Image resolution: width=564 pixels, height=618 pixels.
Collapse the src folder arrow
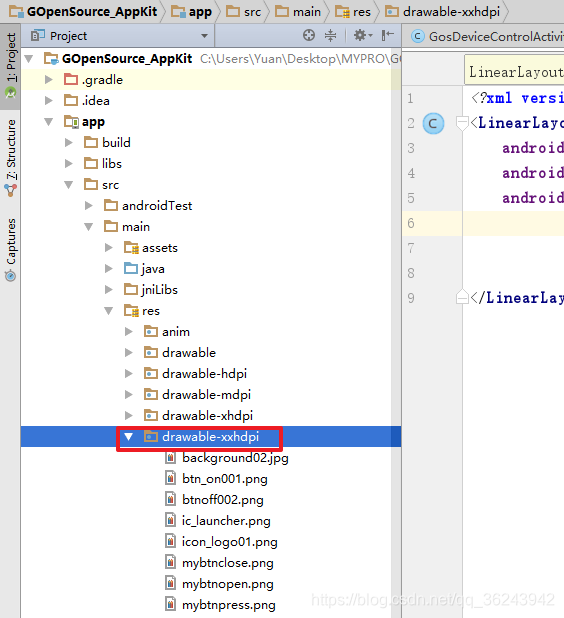pos(69,185)
